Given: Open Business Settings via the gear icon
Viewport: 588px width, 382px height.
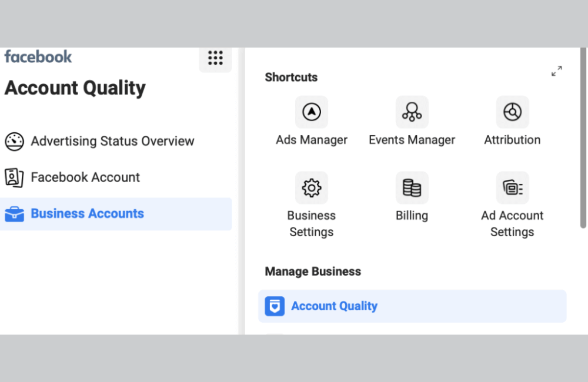Looking at the screenshot, I should (x=312, y=187).
